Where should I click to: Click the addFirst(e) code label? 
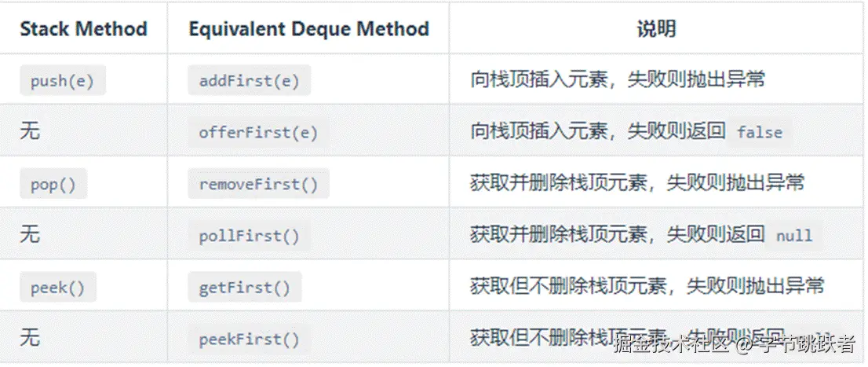[249, 81]
